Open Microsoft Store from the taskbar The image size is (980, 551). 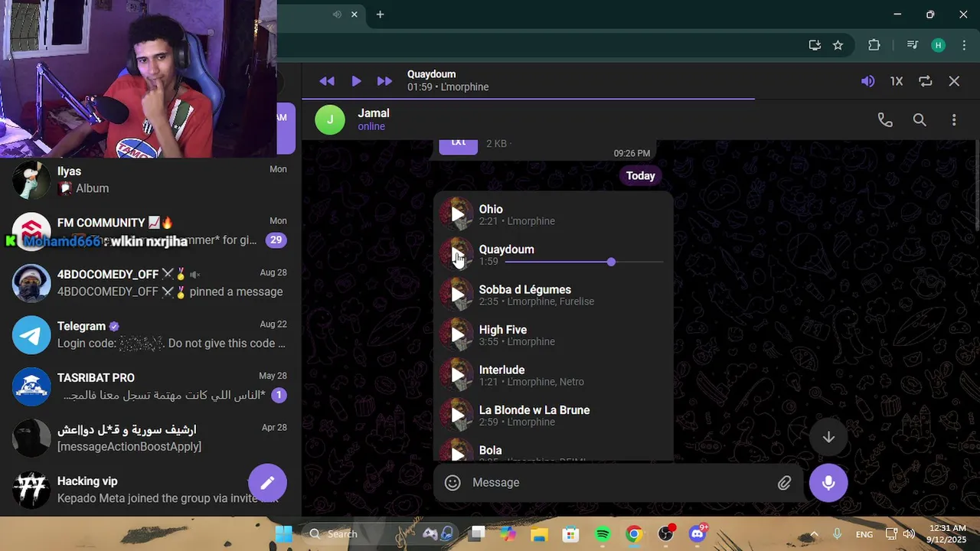[570, 534]
